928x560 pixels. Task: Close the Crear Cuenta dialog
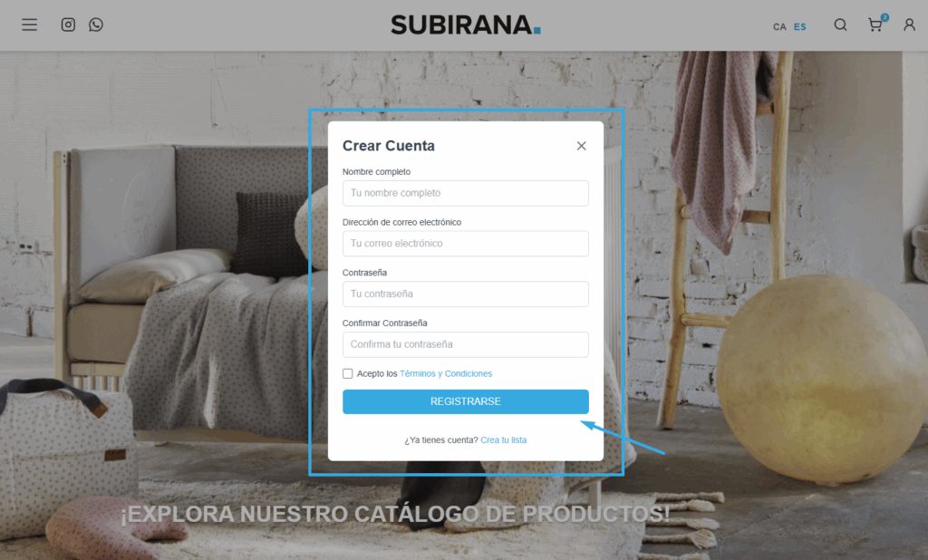tap(581, 146)
